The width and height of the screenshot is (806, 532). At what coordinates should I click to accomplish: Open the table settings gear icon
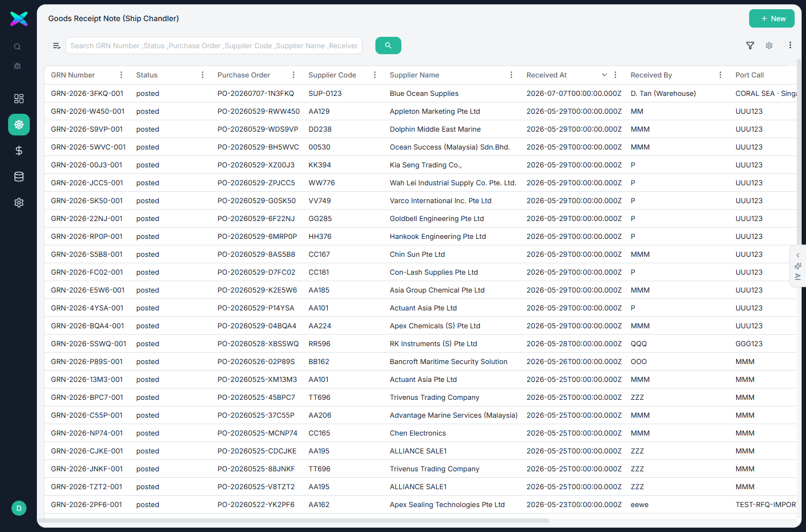pos(769,46)
